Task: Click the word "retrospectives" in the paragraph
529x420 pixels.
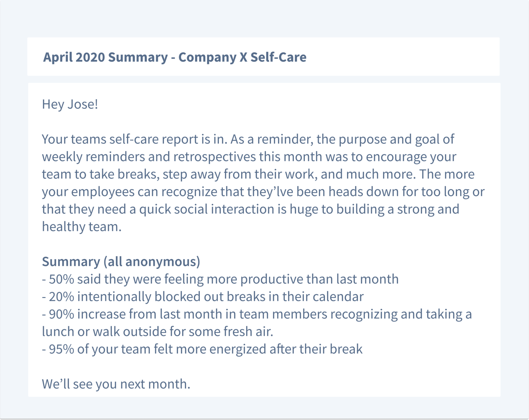Action: click(x=214, y=157)
